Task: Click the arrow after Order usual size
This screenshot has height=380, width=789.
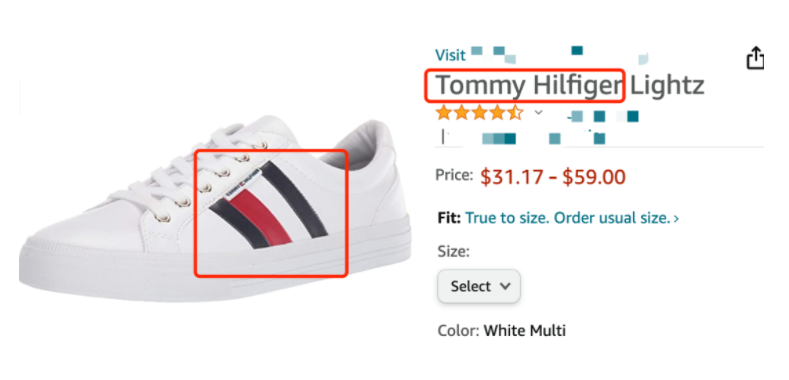Action: coord(676,218)
